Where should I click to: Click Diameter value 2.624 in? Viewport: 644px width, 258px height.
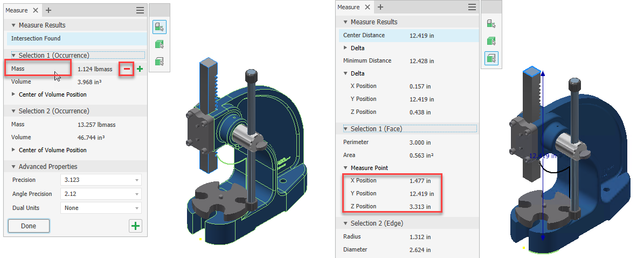(x=420, y=250)
